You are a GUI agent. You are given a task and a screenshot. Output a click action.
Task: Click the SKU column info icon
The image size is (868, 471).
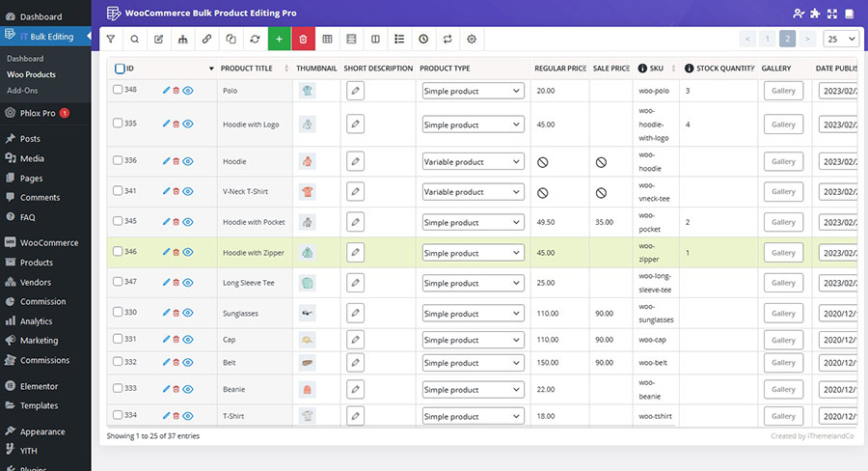[x=642, y=69]
